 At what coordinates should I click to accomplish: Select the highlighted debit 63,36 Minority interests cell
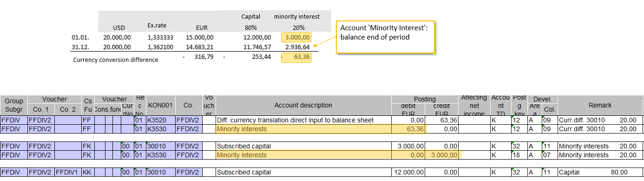(408, 128)
